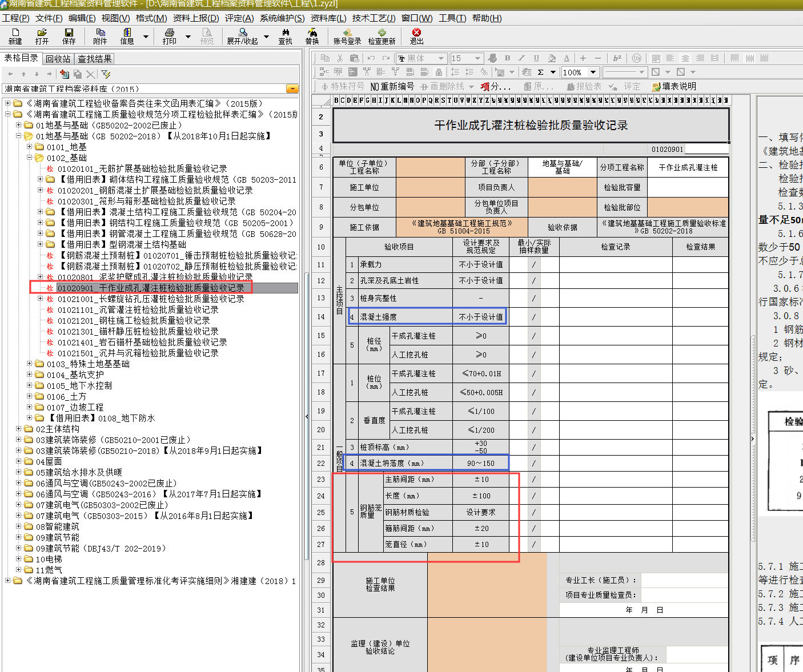The width and height of the screenshot is (803, 672).
Task: Click the Σ sum icon
Action: (x=540, y=72)
